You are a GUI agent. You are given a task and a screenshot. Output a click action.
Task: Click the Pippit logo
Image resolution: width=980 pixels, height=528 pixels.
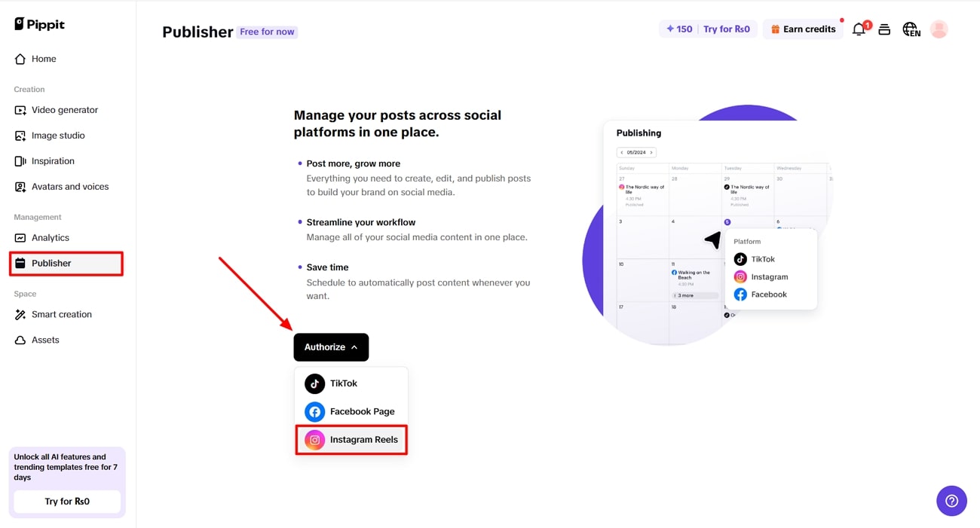[x=39, y=24]
